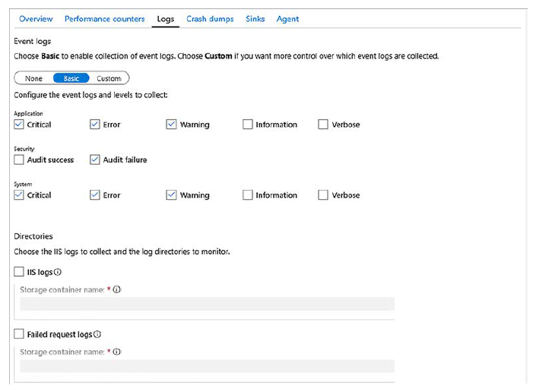Switch to the Overview tab
The width and height of the screenshot is (536, 392).
(36, 19)
